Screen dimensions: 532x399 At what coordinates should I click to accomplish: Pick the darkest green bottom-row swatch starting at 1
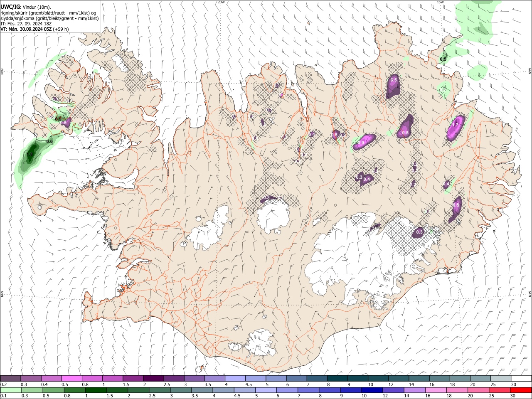tap(96, 390)
